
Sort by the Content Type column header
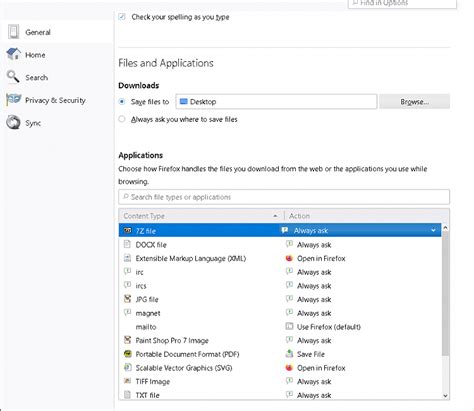pos(201,216)
